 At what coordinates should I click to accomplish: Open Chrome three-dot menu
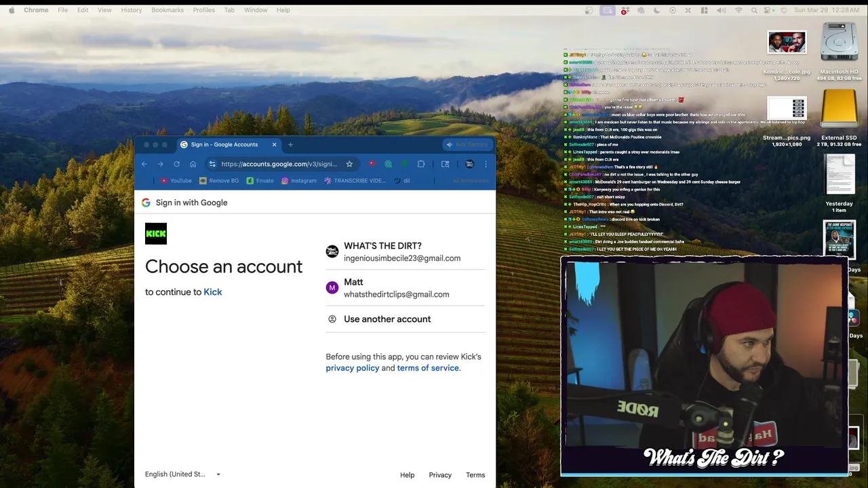(486, 164)
